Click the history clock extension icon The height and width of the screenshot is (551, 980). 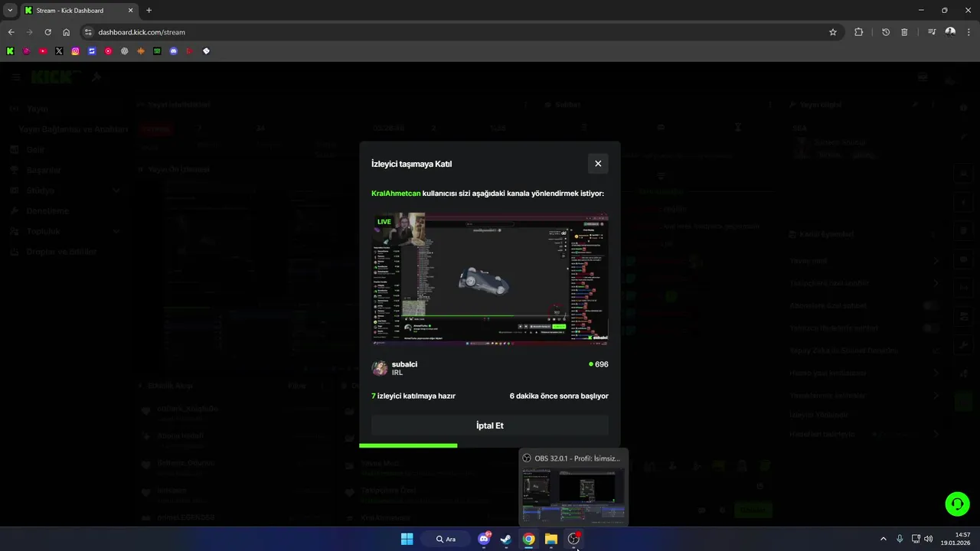click(886, 32)
